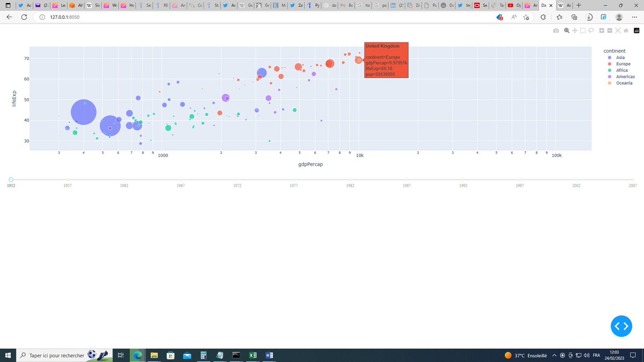Open the Favorites list icon

[x=560, y=17]
